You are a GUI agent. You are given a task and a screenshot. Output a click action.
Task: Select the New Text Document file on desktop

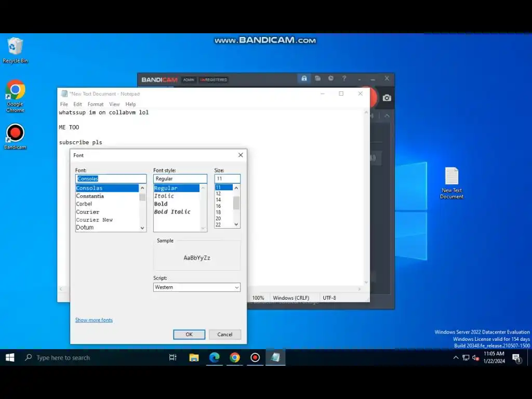click(451, 183)
